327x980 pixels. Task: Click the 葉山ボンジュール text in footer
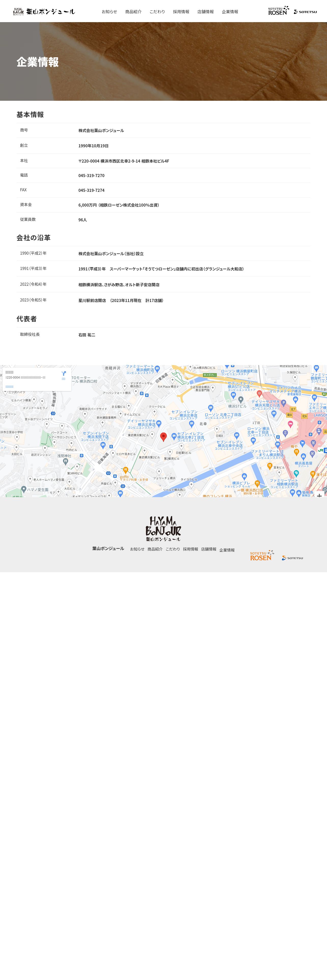tap(108, 549)
